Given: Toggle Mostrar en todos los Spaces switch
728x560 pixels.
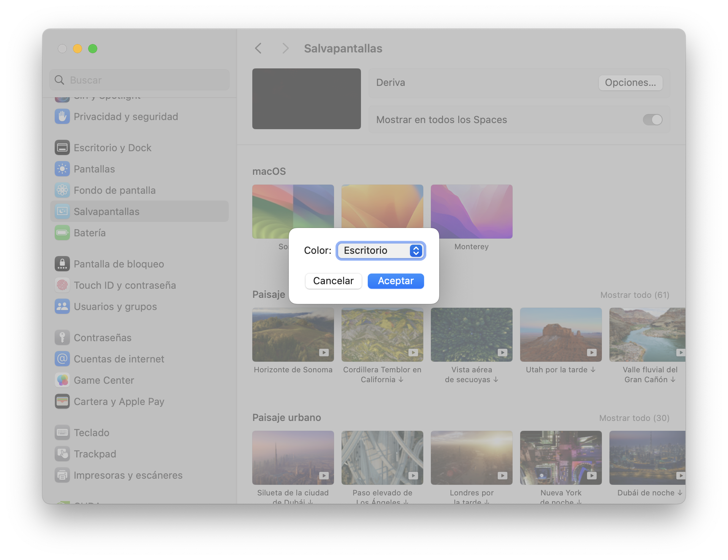Looking at the screenshot, I should [x=652, y=120].
